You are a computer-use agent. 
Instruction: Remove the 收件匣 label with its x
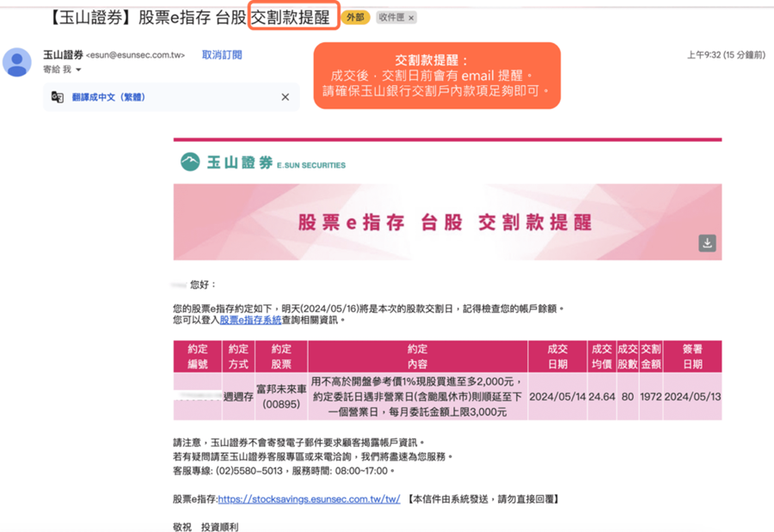pos(411,18)
